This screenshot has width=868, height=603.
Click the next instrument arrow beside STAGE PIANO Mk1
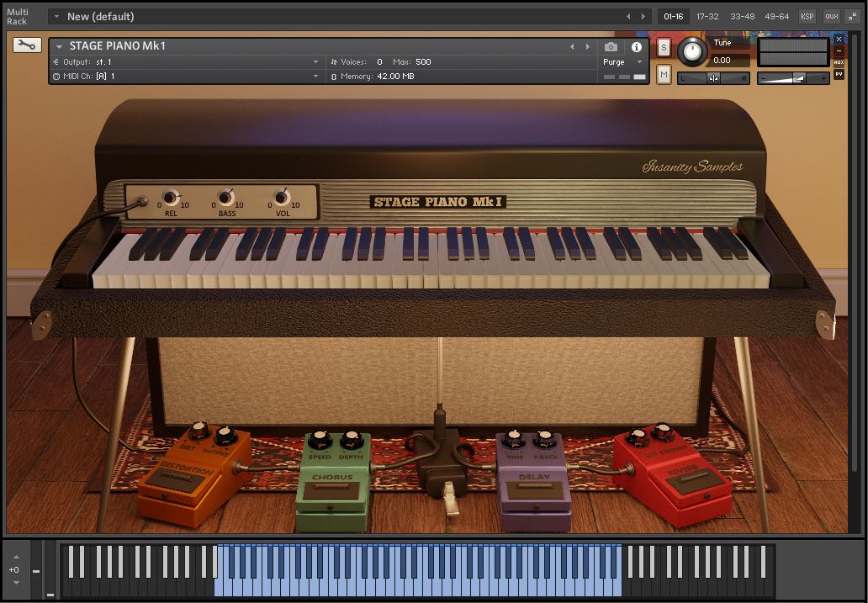(587, 47)
